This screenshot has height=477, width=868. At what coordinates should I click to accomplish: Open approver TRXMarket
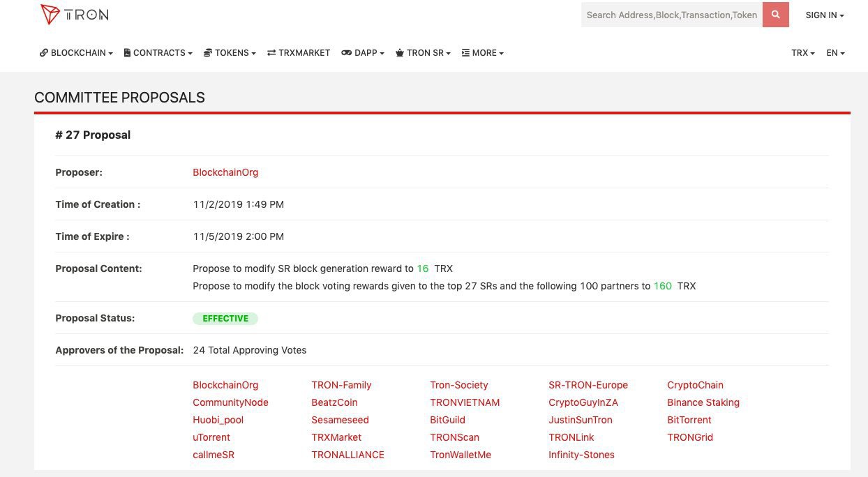336,437
